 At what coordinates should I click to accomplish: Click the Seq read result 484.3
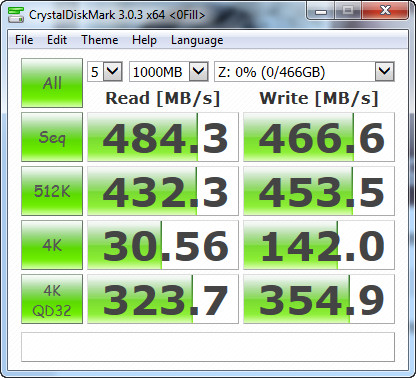tap(163, 137)
